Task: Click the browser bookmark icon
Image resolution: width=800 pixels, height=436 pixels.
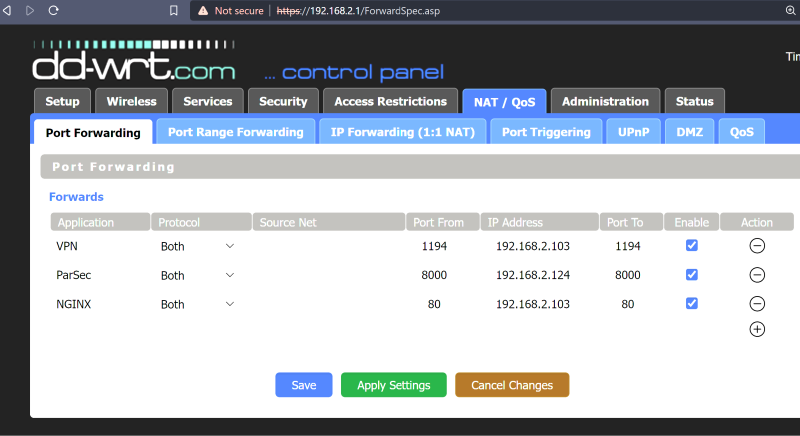Action: click(174, 10)
